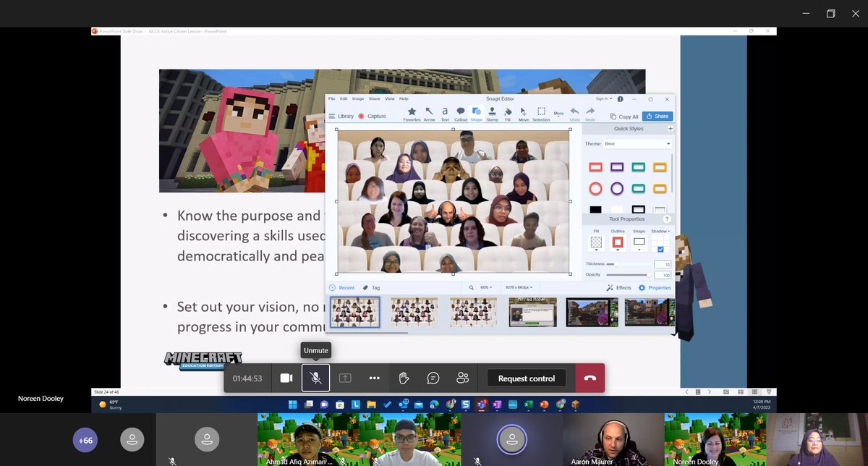
Task: Open the Shape type dropdown
Action: (x=639, y=244)
